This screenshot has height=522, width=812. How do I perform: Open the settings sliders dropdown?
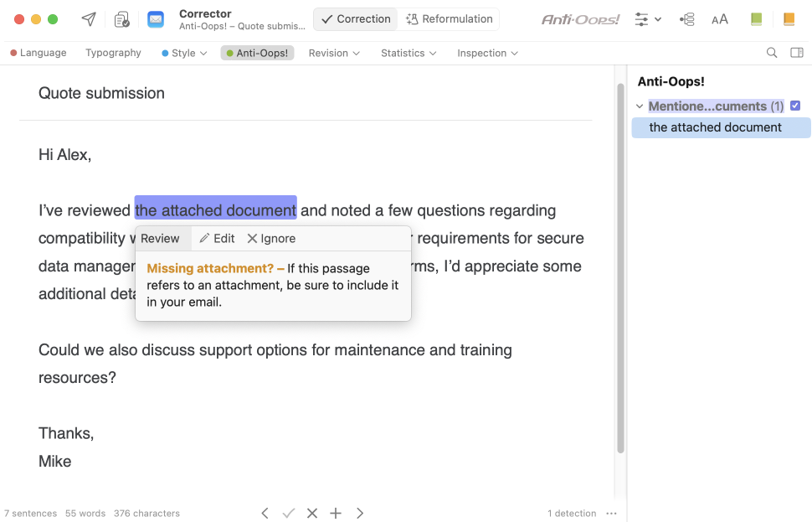(x=648, y=19)
